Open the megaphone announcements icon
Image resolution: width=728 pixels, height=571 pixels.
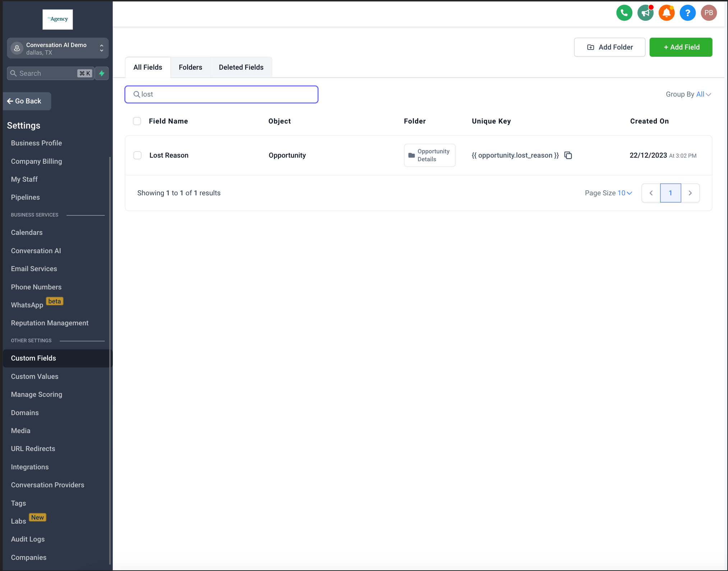(645, 13)
